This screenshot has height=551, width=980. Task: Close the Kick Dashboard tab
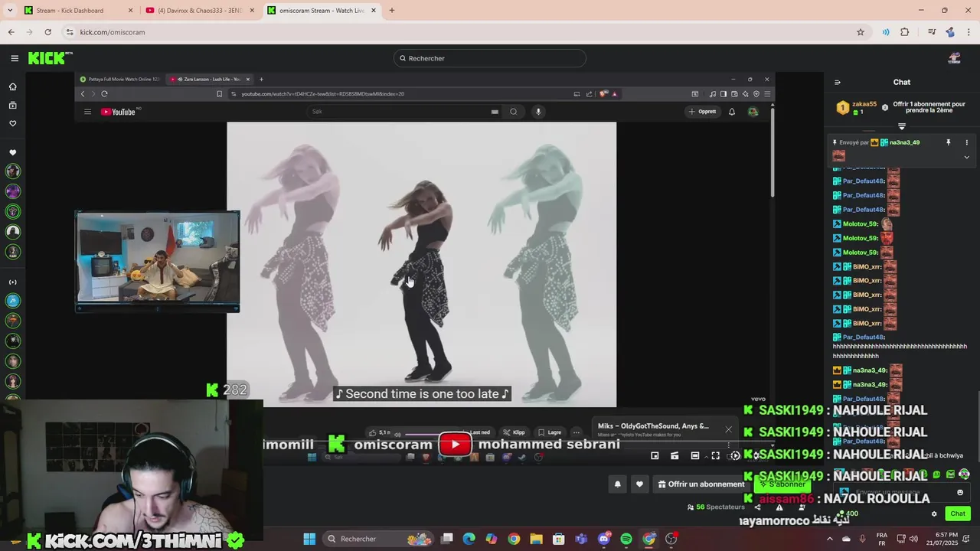[x=130, y=11]
